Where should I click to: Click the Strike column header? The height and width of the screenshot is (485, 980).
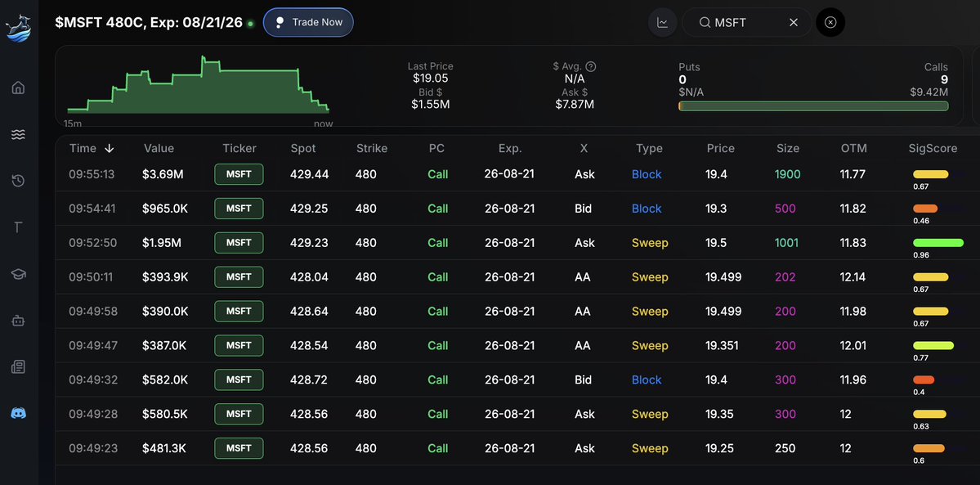click(x=372, y=148)
